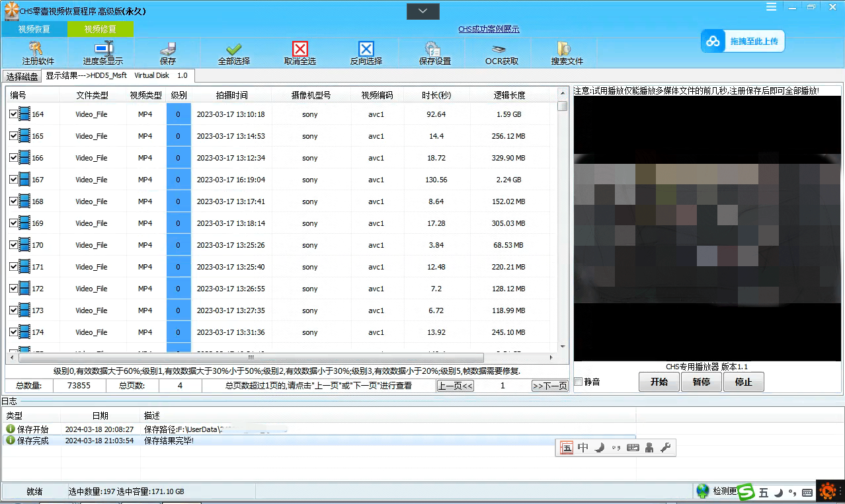Click the 总数量 value 73855
Viewport: 845px width, 504px height.
79,386
